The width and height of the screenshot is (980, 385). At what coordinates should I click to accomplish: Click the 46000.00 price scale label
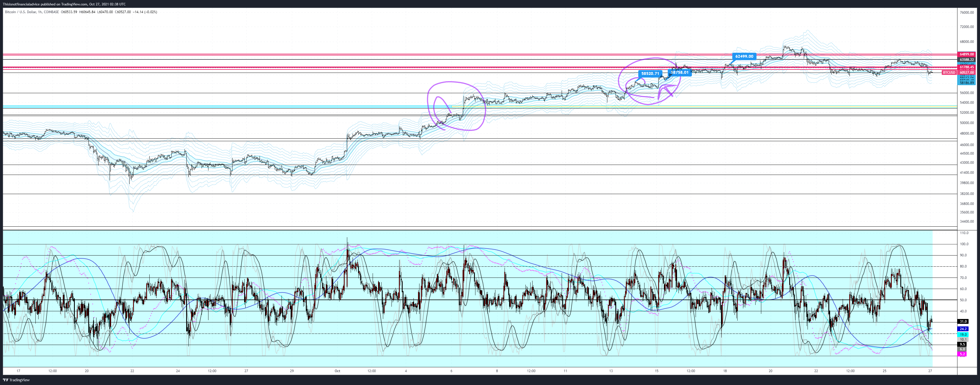967,145
